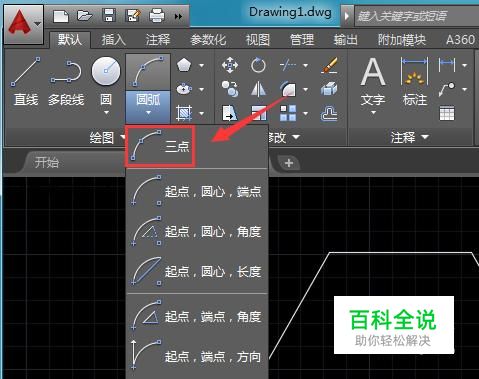479x379 pixels.
Task: Switch to the 附加模块 ribbon tab
Action: coord(402,40)
